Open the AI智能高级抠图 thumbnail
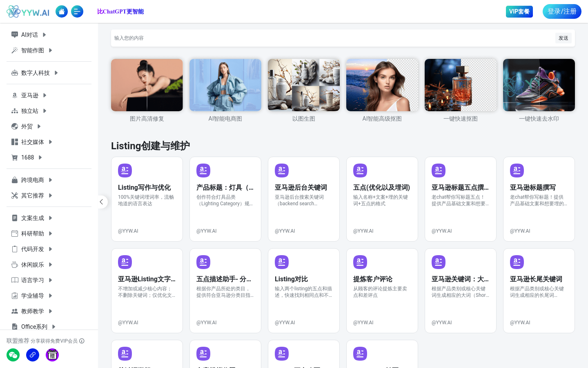The image size is (588, 368). [x=382, y=85]
